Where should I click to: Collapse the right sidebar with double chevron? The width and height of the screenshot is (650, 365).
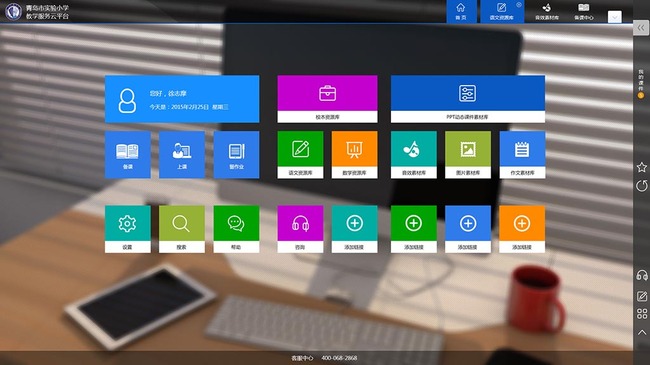(x=641, y=28)
